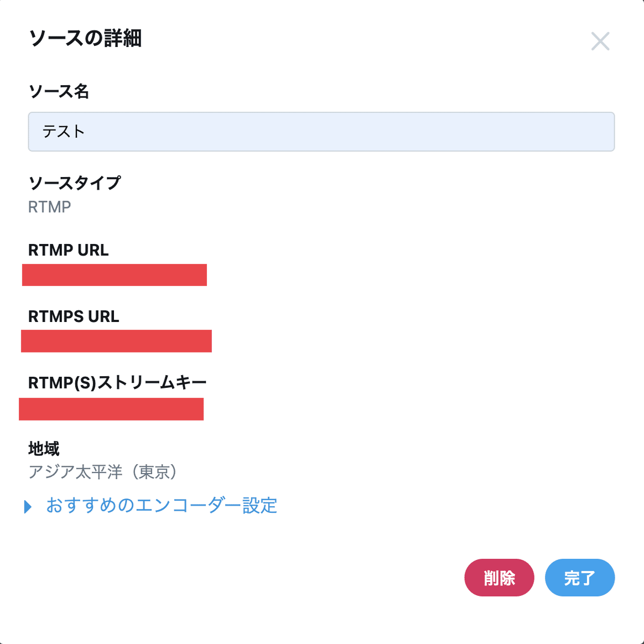Image resolution: width=644 pixels, height=644 pixels.
Task: Click the redacted RTMP(S) stream key bar
Action: click(111, 409)
